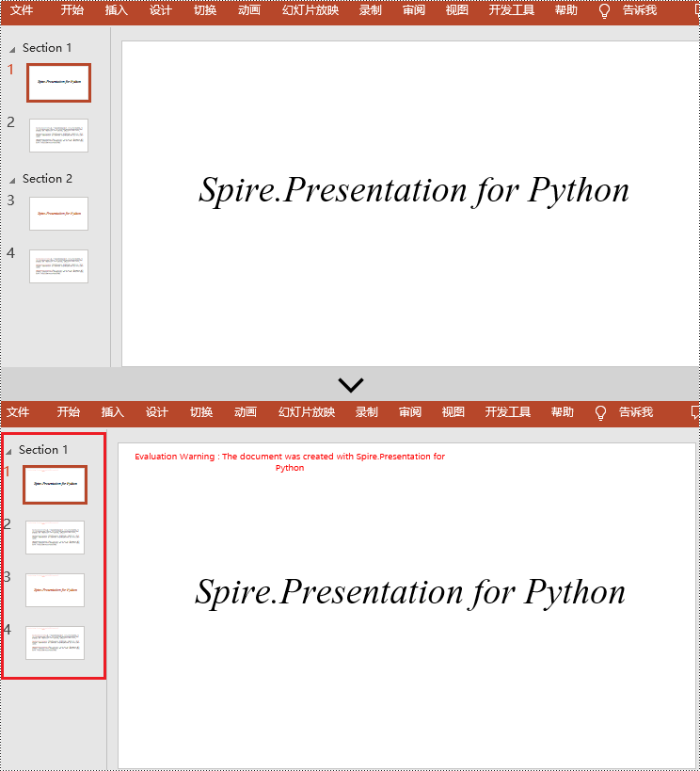
Task: Select slide 4 thumbnail in top window
Action: 58,266
